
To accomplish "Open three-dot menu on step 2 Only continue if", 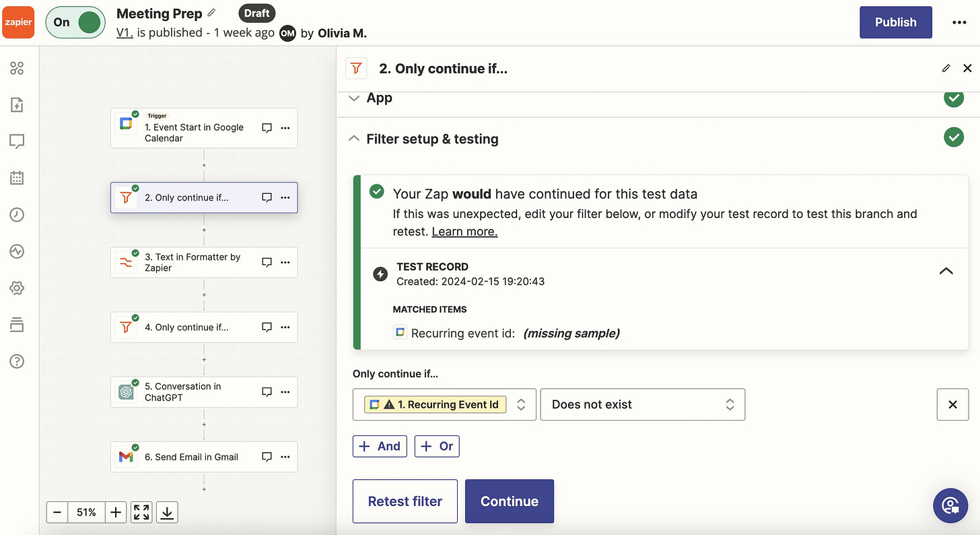I will [x=285, y=198].
